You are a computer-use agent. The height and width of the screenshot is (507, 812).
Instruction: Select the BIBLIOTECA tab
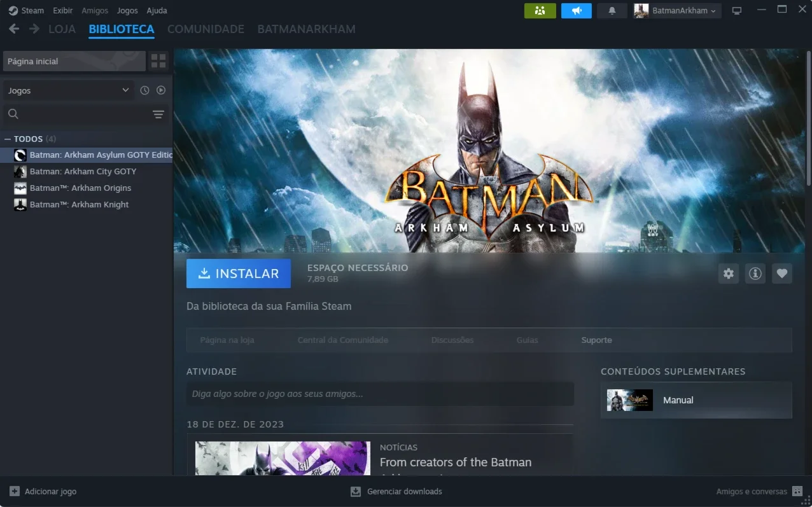(122, 29)
